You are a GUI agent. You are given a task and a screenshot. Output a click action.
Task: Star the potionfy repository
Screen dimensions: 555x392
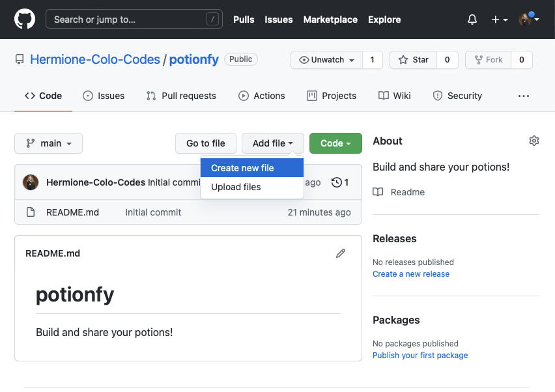(x=414, y=60)
